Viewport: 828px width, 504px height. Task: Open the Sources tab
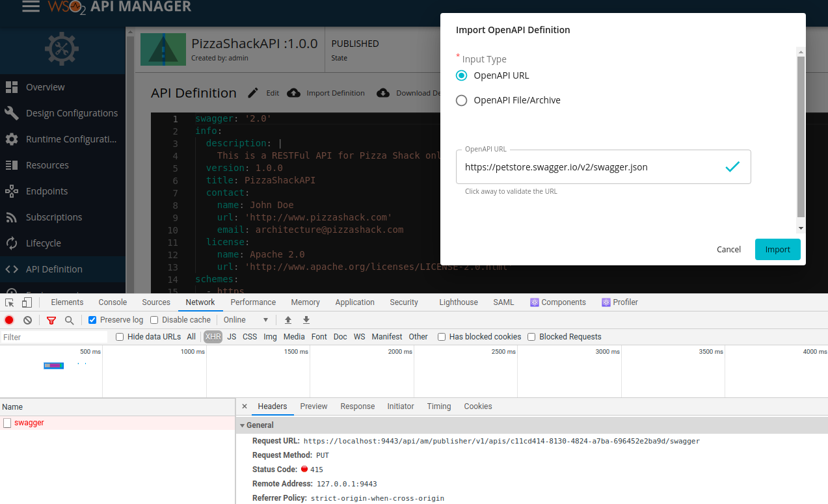pos(156,302)
